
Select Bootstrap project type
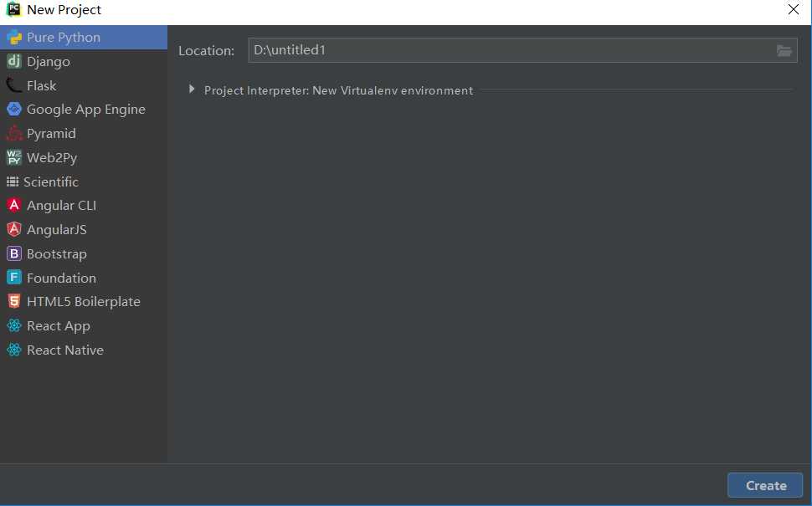[84, 253]
